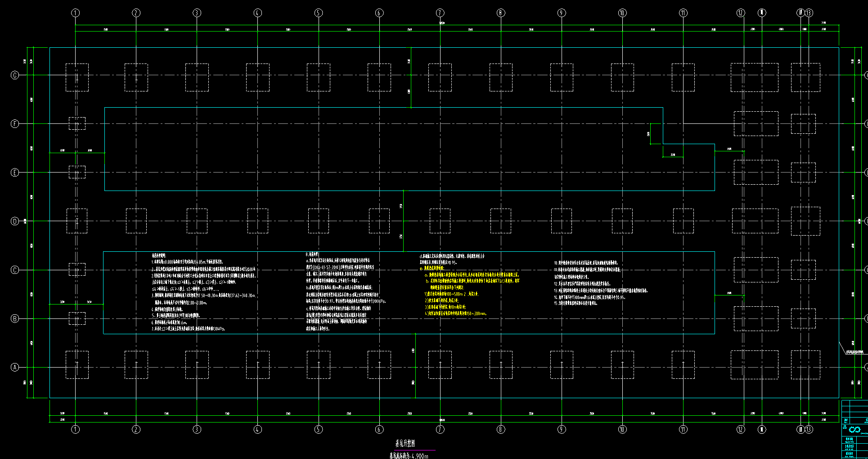868x459 pixels.
Task: Click grid axis bubble 1 in top row
Action: click(76, 13)
